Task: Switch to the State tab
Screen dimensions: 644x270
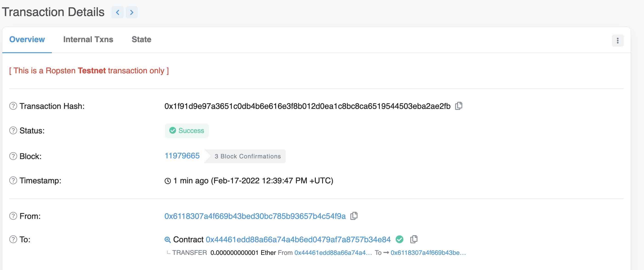Action: (x=141, y=39)
